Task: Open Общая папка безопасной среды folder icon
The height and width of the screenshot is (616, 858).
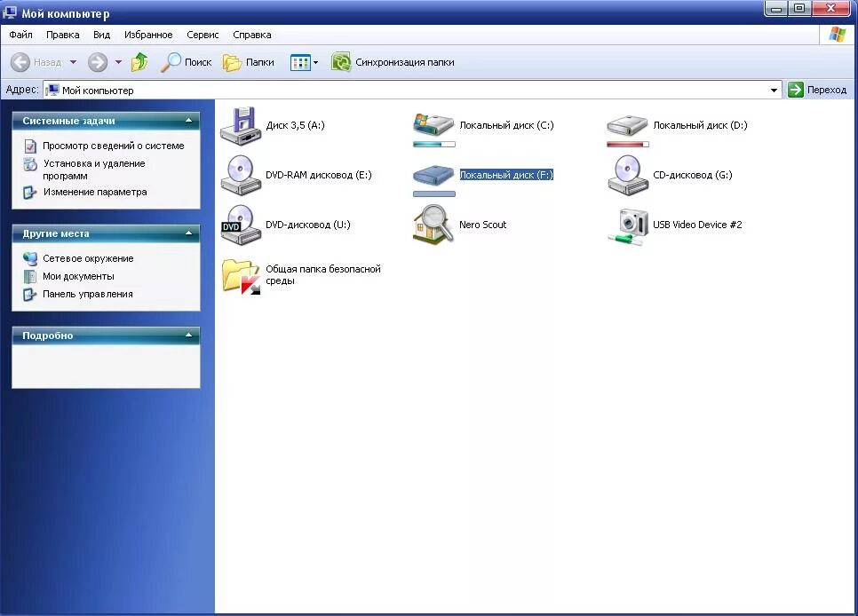Action: pos(241,276)
